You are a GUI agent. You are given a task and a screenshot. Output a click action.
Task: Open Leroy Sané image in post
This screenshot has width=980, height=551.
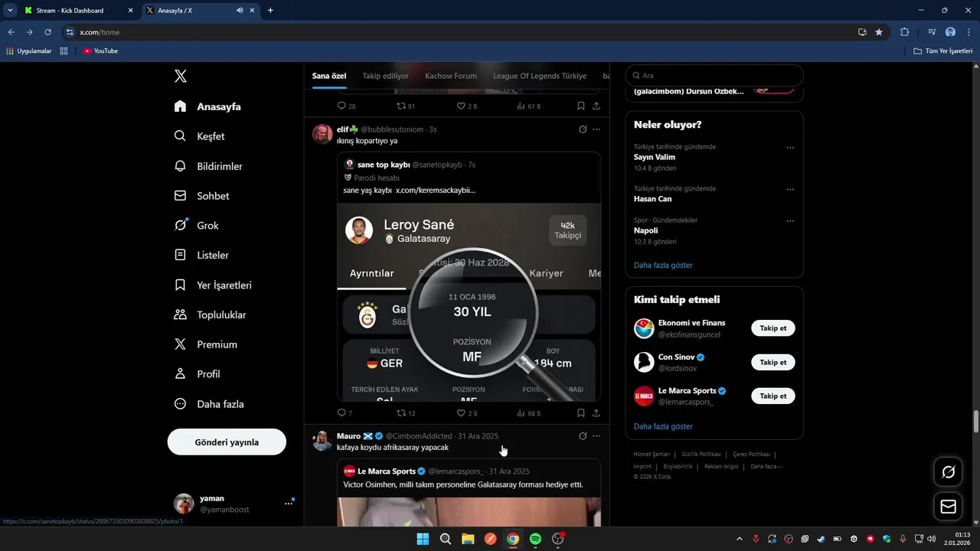[469, 302]
